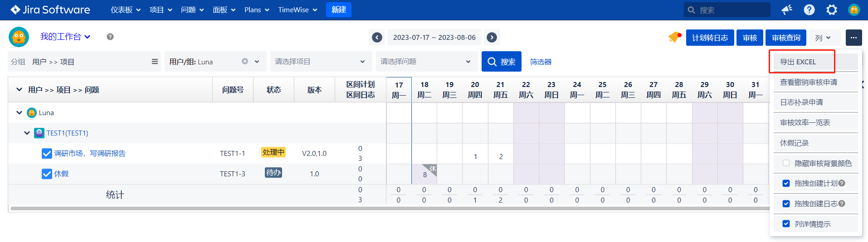Open the 调研市场，写调研报告 issue link

pos(90,154)
